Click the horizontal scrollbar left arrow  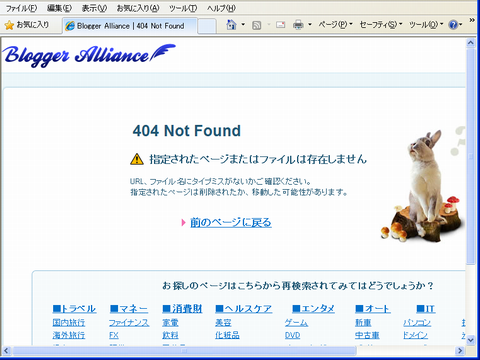click(x=7, y=351)
